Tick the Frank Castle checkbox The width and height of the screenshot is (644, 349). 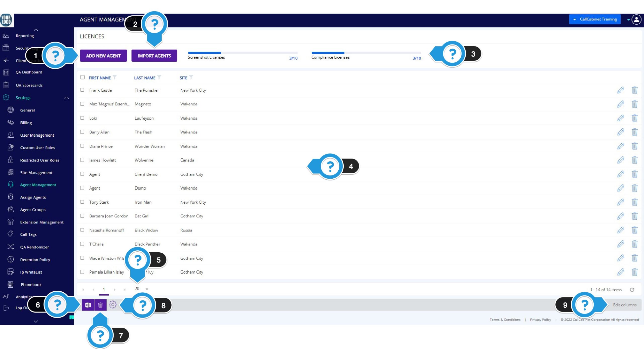[82, 90]
